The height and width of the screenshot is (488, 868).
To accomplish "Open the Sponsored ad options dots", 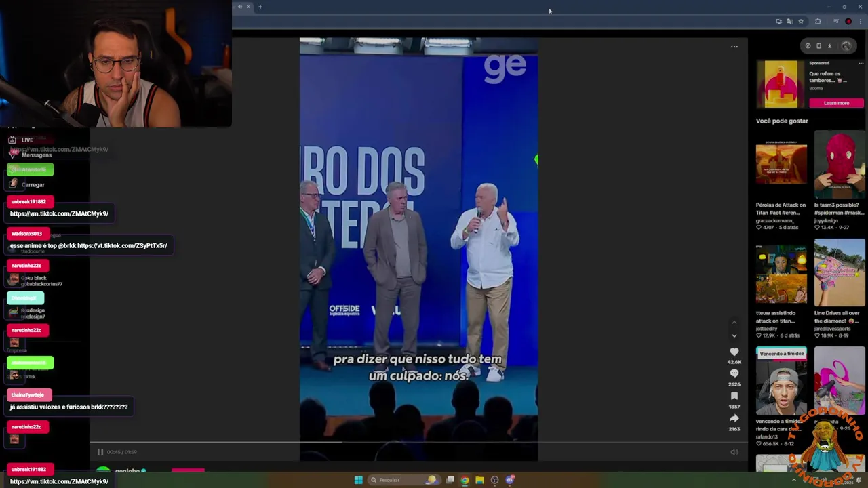I will pyautogui.click(x=861, y=63).
